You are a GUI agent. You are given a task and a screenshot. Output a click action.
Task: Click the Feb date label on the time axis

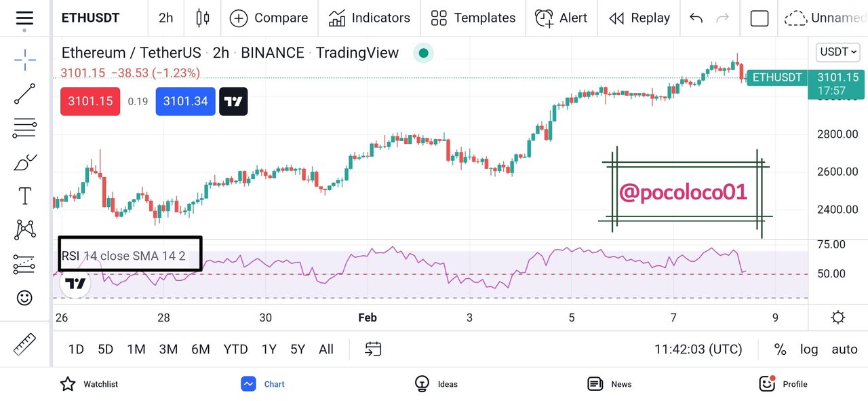click(x=368, y=318)
